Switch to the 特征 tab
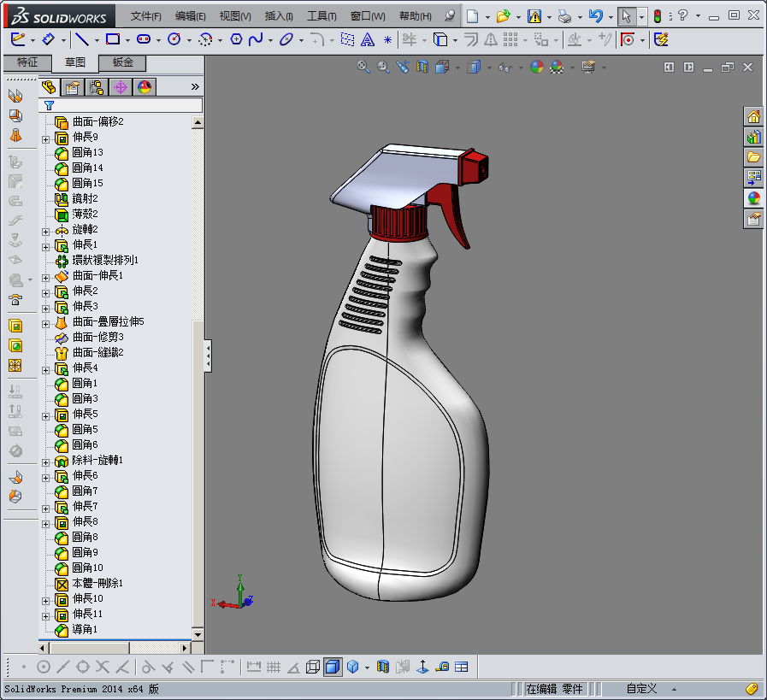Image resolution: width=767 pixels, height=700 pixels. click(27, 62)
